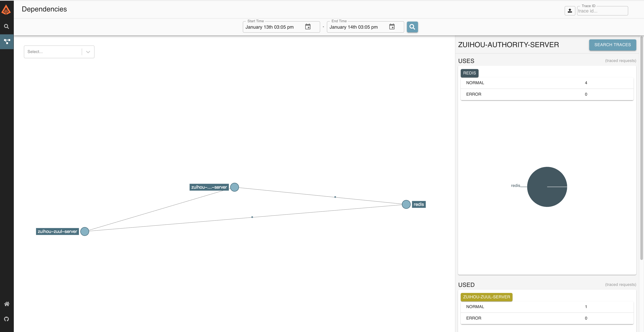
Task: Click the Grafana logo icon in sidebar
Action: pos(6,8)
